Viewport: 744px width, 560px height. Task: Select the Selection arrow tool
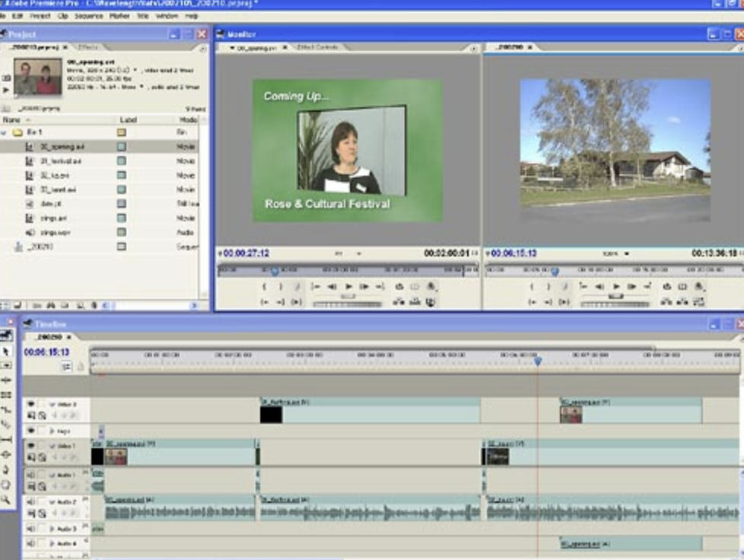coord(7,351)
